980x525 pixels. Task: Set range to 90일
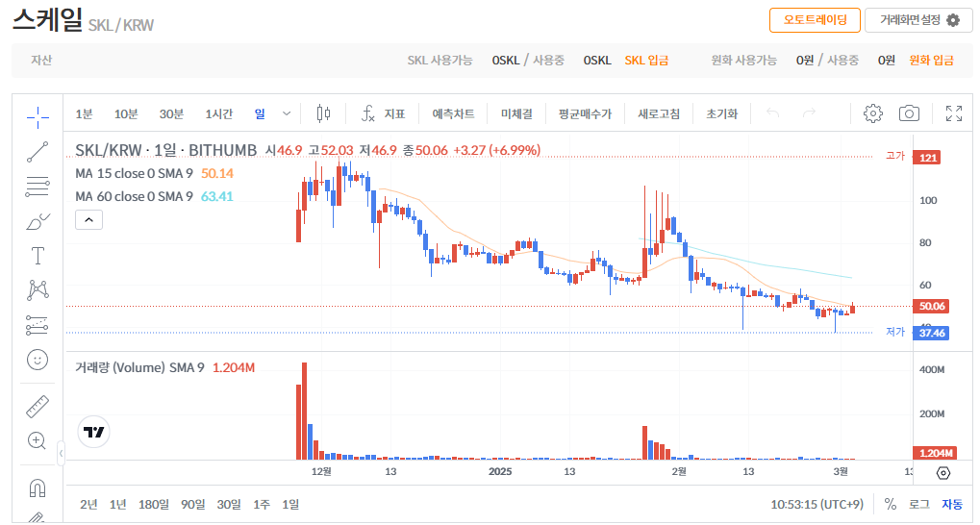[x=193, y=505]
